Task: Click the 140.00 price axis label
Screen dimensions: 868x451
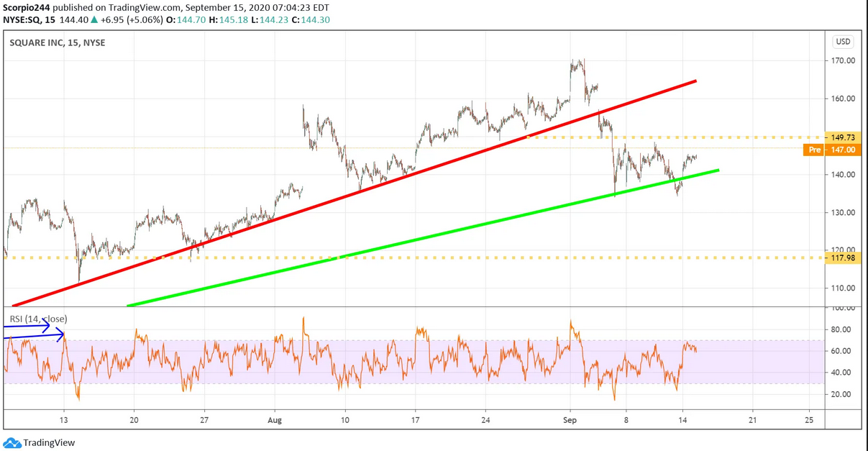Action: tap(843, 175)
